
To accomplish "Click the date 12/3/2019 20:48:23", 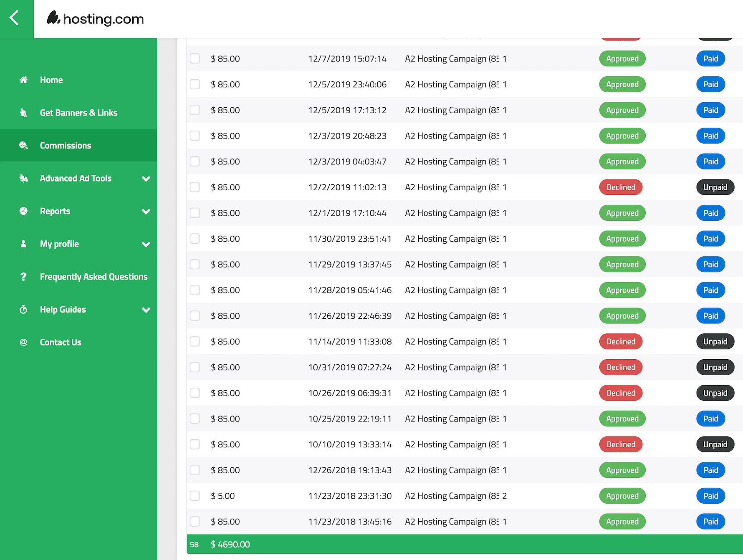I will click(347, 136).
